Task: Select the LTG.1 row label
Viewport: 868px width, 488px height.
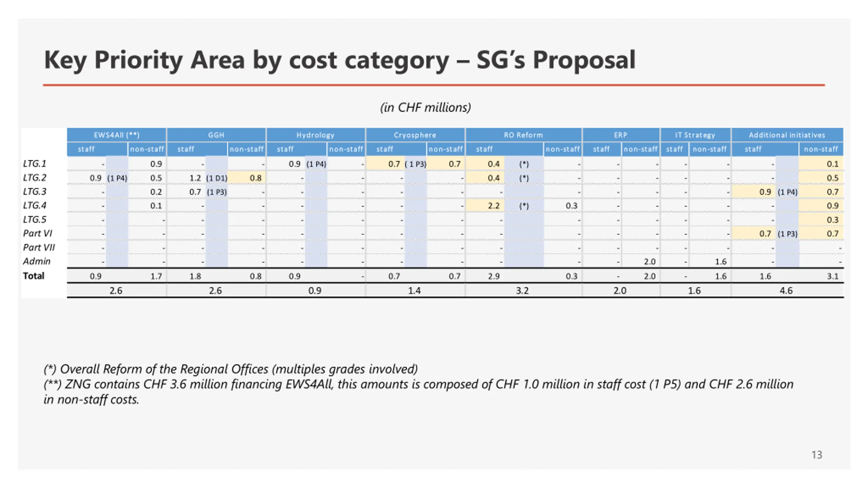Action: [x=35, y=164]
